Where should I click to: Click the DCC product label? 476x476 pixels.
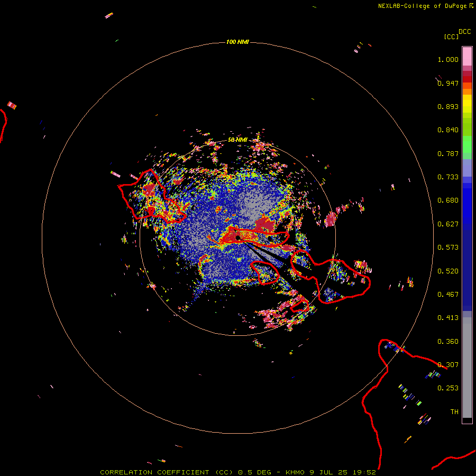(464, 32)
